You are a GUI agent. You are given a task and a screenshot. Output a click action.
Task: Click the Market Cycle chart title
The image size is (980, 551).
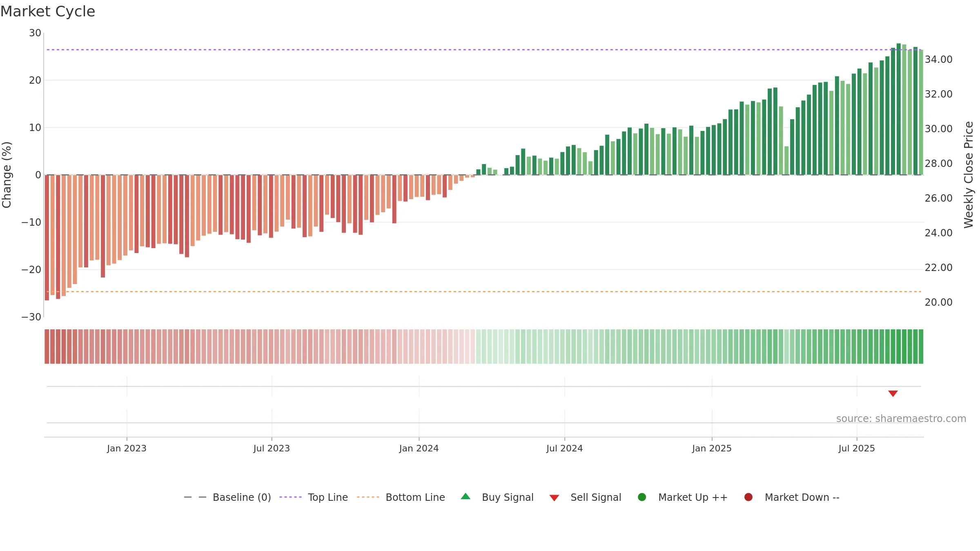(x=48, y=11)
